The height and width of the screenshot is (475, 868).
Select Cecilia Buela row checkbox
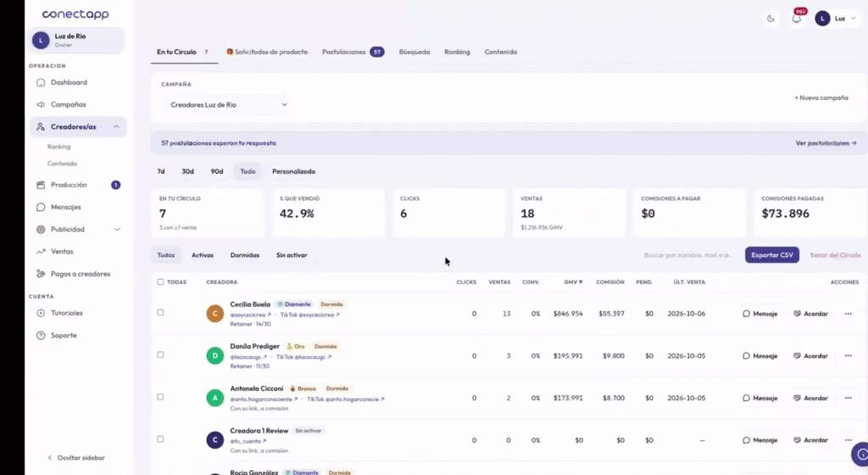pos(160,313)
